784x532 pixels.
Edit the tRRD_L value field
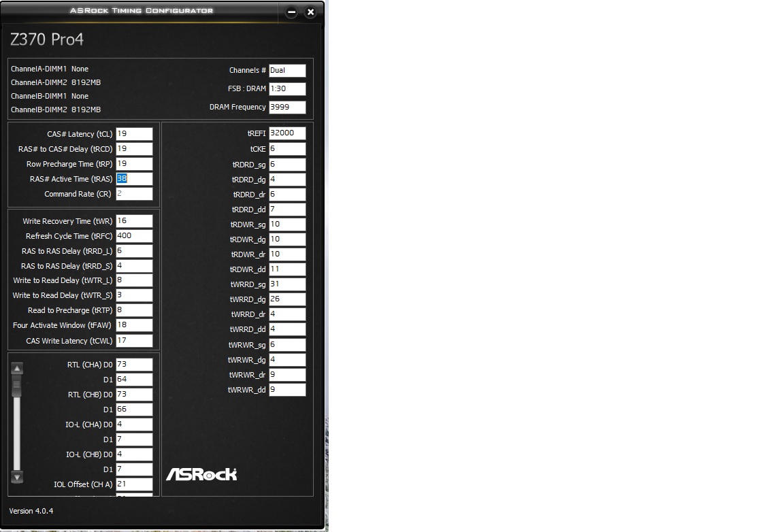[134, 251]
